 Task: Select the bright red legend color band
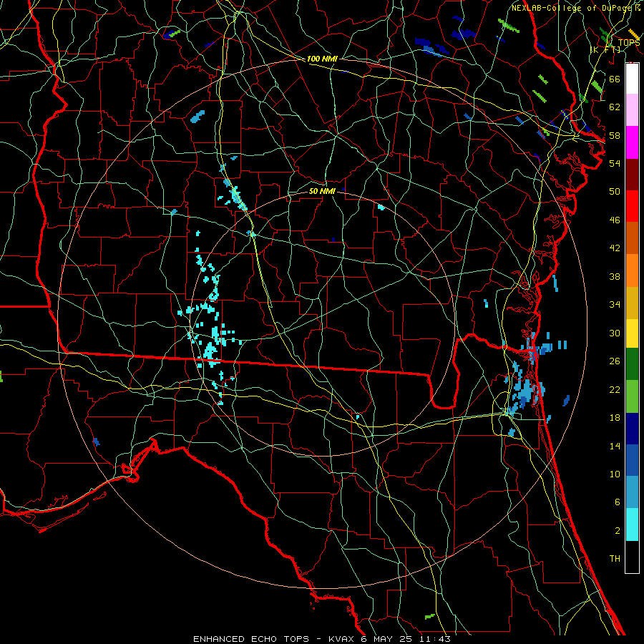tap(632, 206)
